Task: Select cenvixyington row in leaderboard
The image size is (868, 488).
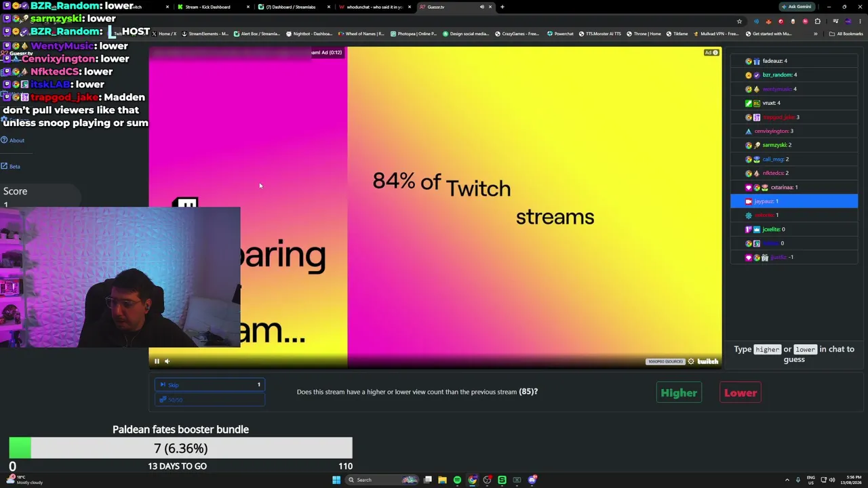Action: click(794, 131)
